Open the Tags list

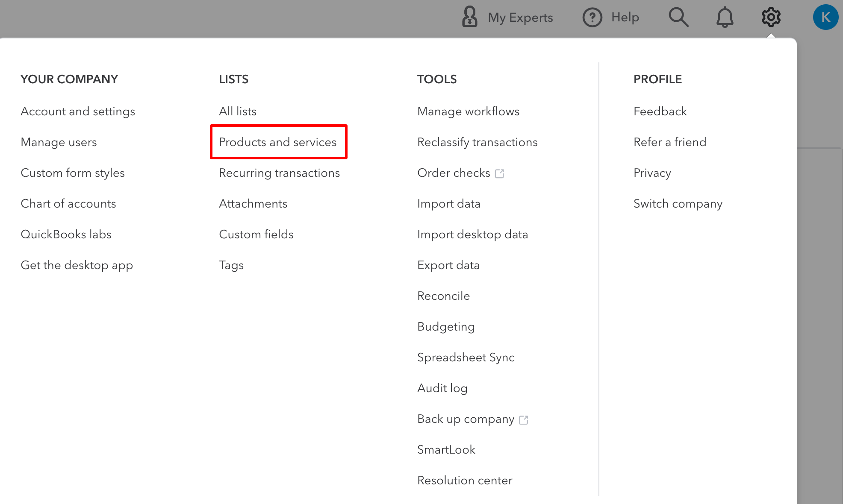pos(231,265)
